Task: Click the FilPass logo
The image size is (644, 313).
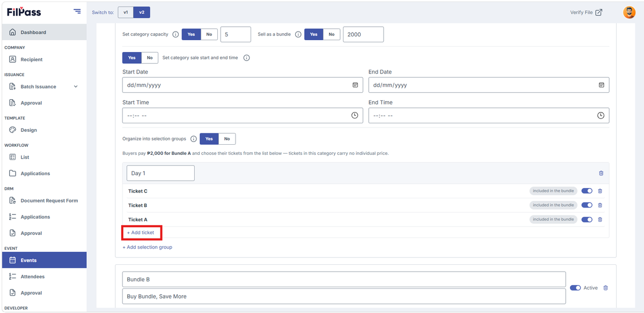Action: click(24, 12)
